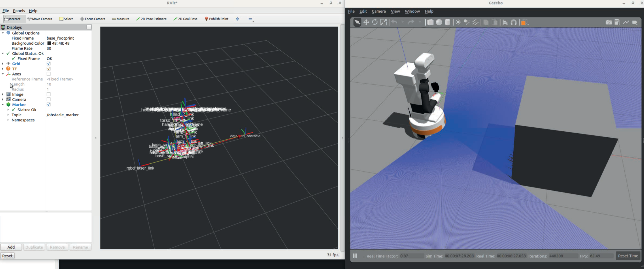Activate 2D Goal Pose tool
The image size is (644, 269).
pyautogui.click(x=185, y=19)
